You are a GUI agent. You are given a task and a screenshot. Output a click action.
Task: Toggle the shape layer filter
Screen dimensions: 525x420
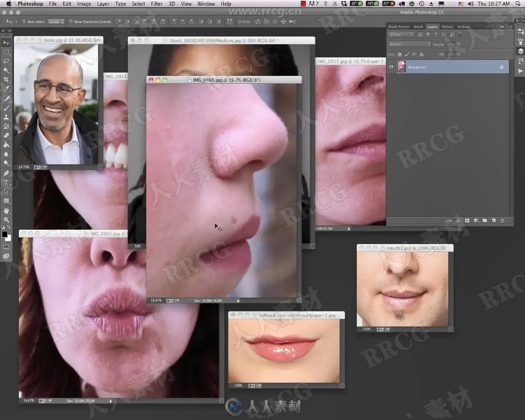[444, 34]
